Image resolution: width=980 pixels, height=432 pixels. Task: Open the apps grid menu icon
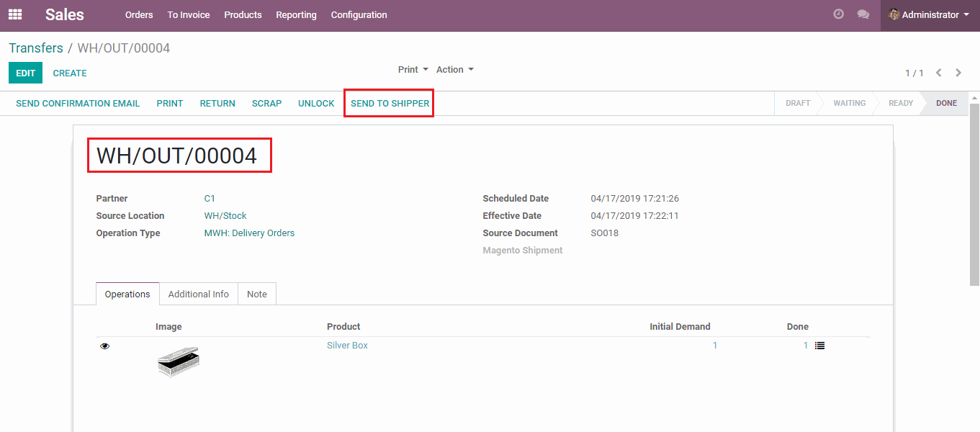(x=15, y=14)
